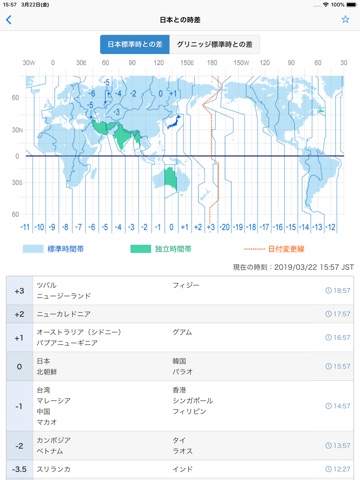Click the 独立時間帯 green legend swatch
The height and width of the screenshot is (480, 360).
140,249
